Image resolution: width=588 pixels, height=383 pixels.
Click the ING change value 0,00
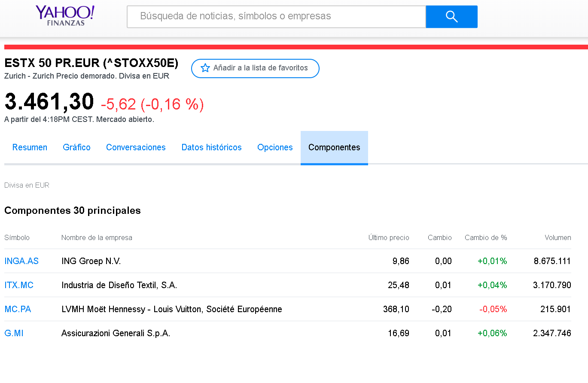point(443,261)
